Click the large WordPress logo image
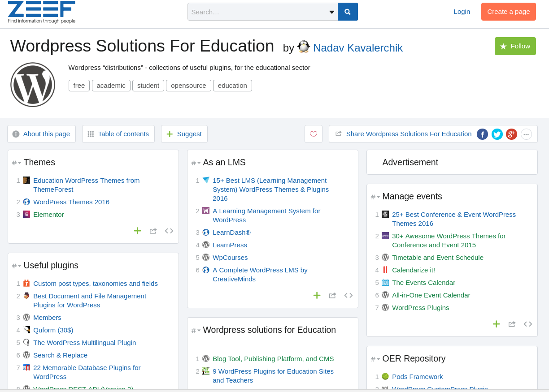The height and width of the screenshot is (392, 549). 33,85
